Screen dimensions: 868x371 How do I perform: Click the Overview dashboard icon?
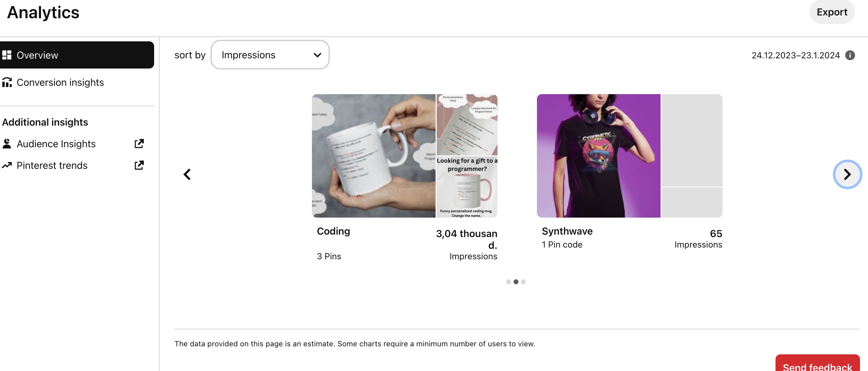point(7,55)
